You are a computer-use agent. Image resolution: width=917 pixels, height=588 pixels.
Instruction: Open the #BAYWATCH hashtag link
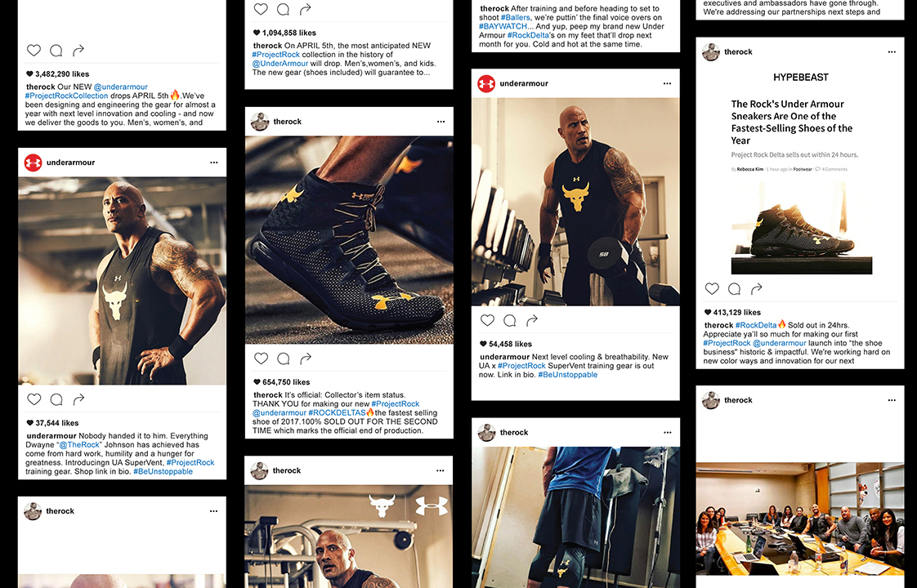coord(503,26)
